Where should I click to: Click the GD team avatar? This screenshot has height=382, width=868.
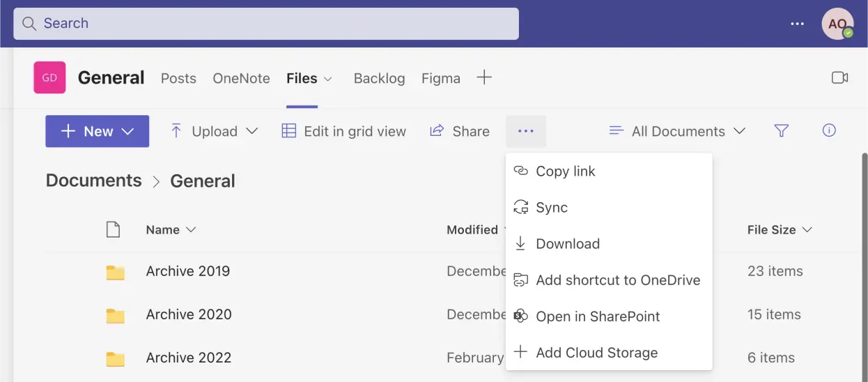click(x=49, y=77)
